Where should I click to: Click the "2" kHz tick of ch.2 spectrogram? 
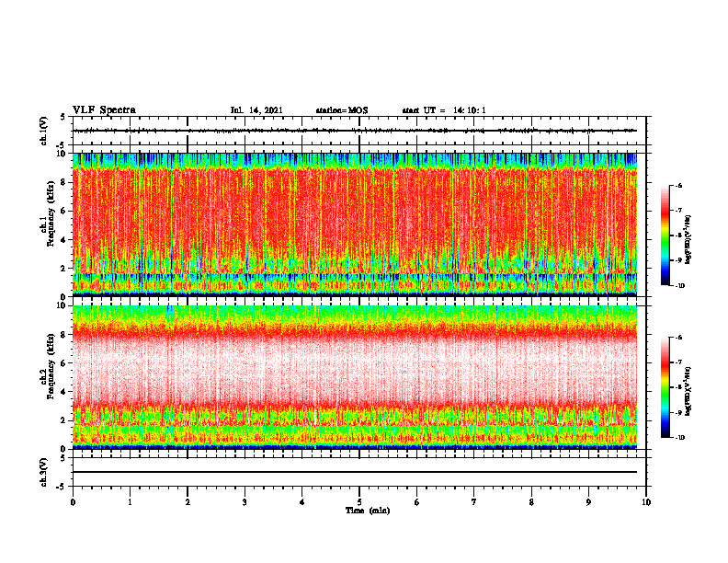63,420
